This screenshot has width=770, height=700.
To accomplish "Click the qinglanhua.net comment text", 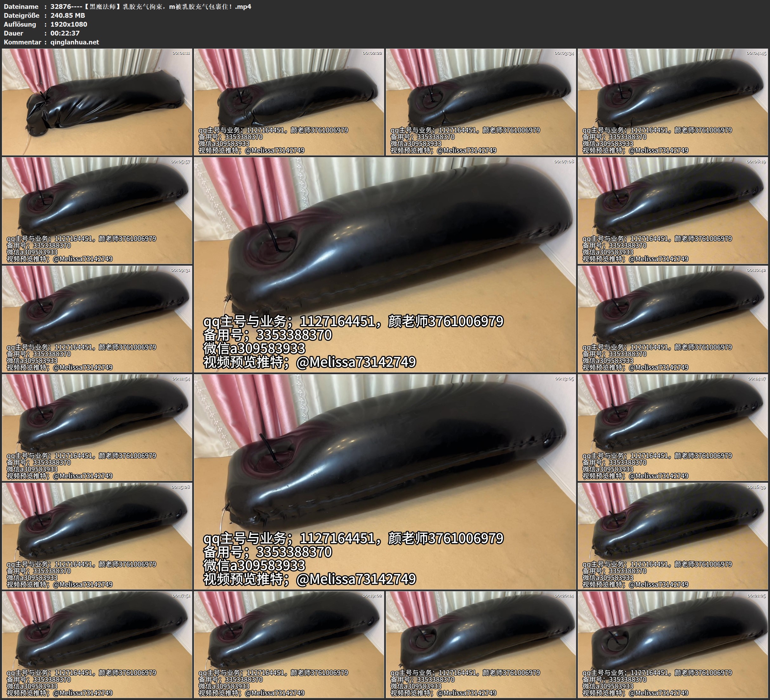I will [x=75, y=42].
